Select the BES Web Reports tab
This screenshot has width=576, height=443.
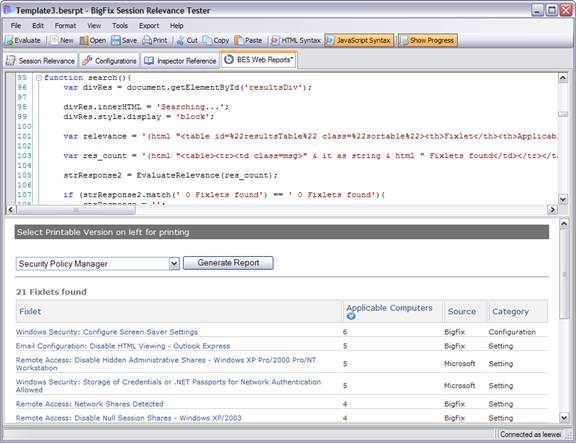click(259, 60)
